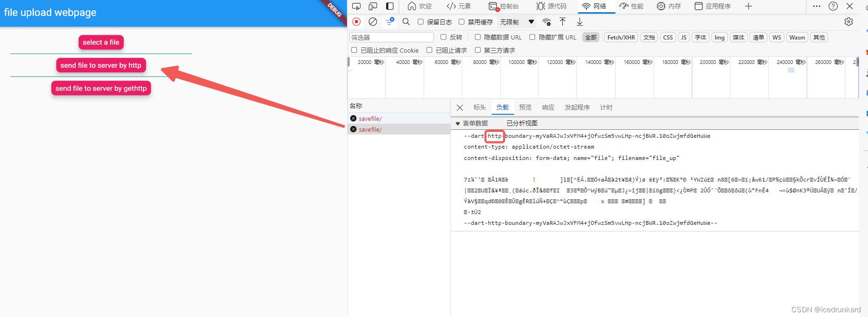
Task: Open the 控制台 console tab
Action: (x=504, y=6)
